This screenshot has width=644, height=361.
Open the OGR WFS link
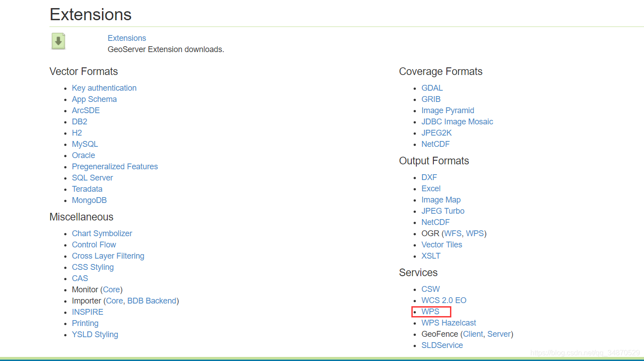[x=453, y=233]
